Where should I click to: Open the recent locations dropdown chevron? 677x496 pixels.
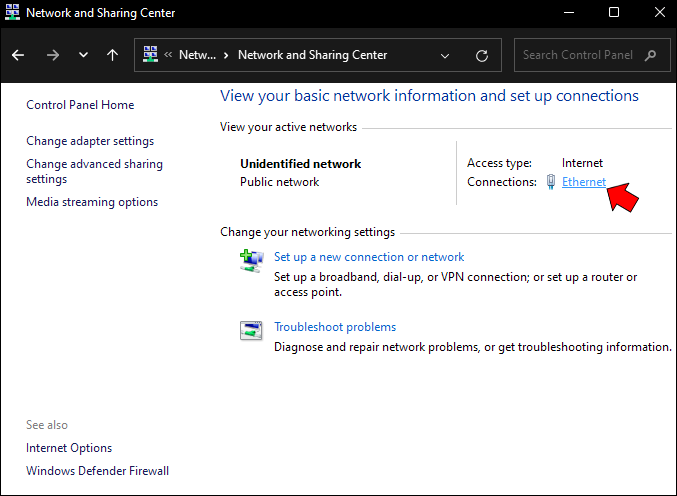coord(83,55)
